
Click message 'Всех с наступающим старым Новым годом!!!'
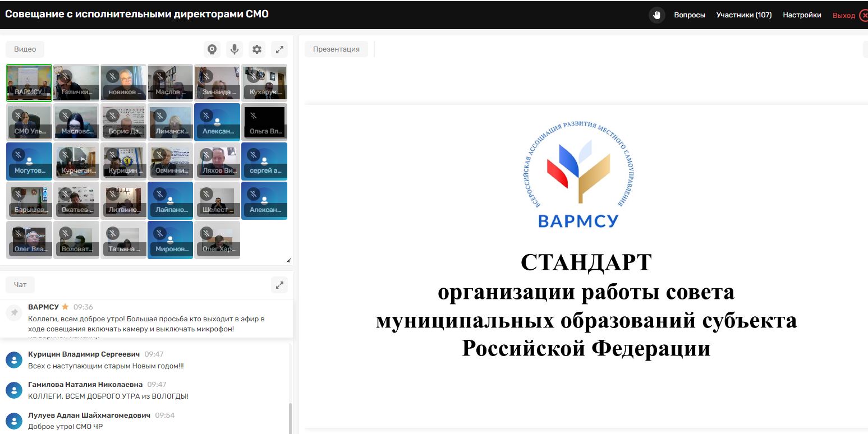[106, 366]
